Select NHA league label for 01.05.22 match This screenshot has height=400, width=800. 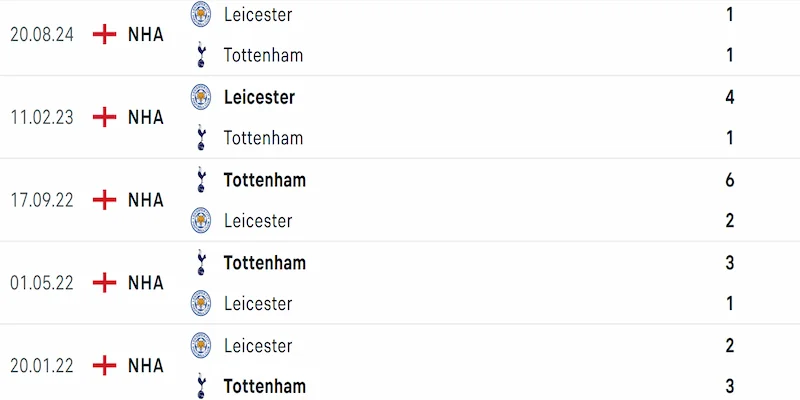(x=146, y=283)
